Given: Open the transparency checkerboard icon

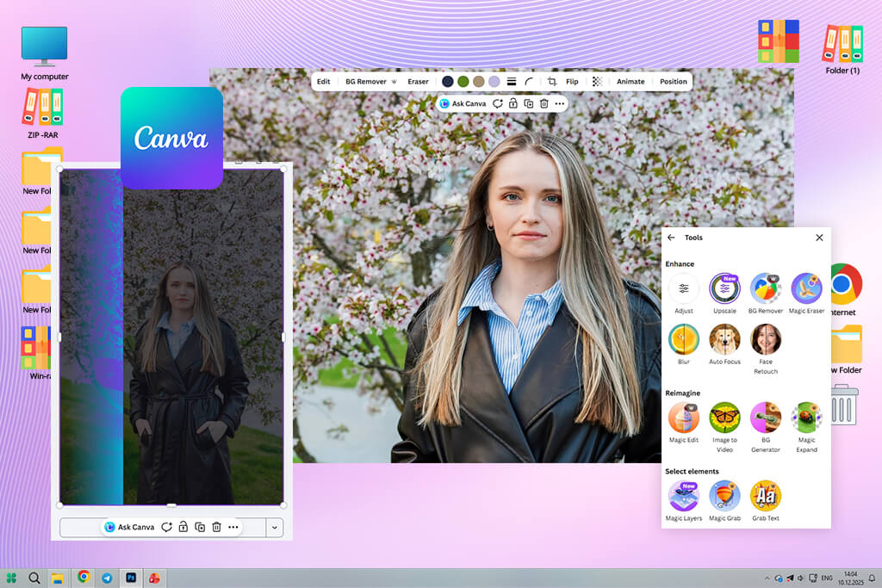Looking at the screenshot, I should tap(597, 82).
